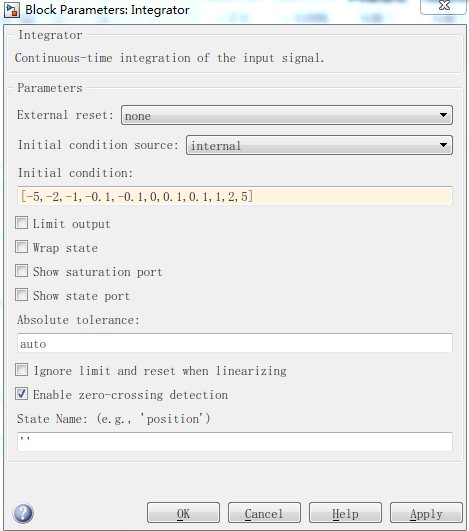
Task: Click the Simulink block icon in title bar
Action: click(12, 10)
